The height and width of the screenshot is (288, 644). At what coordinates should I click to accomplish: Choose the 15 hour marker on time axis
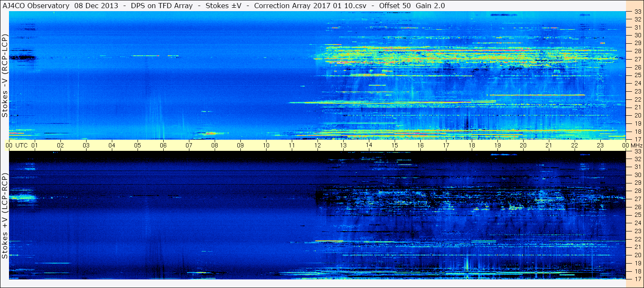(395, 145)
